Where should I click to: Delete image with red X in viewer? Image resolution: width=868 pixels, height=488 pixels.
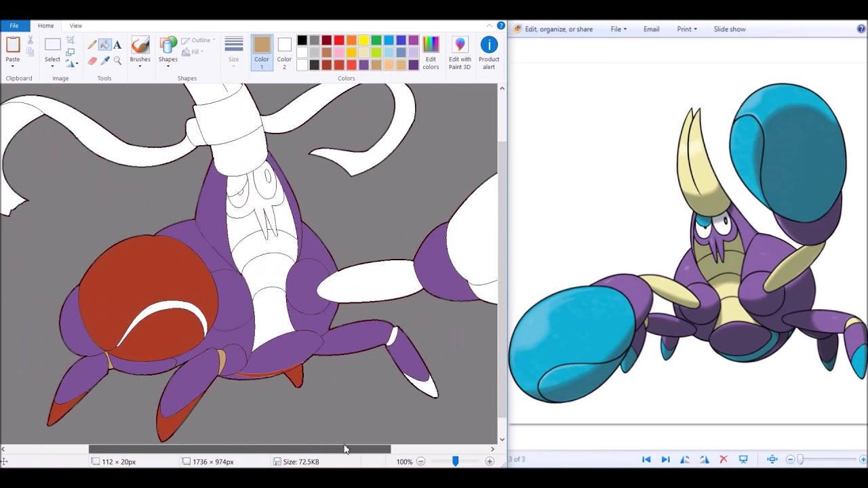click(x=724, y=460)
